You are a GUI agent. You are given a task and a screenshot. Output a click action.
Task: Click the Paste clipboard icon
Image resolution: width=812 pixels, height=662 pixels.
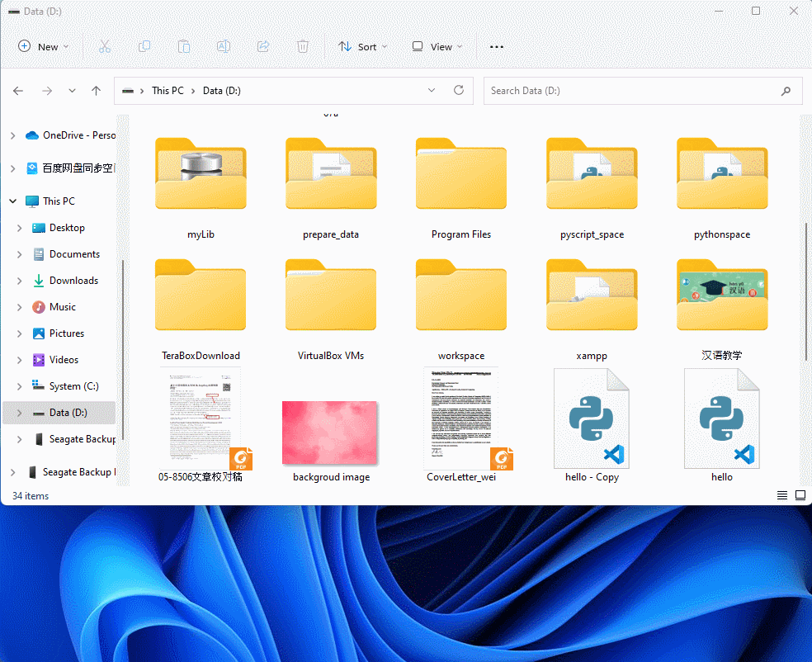coord(184,47)
